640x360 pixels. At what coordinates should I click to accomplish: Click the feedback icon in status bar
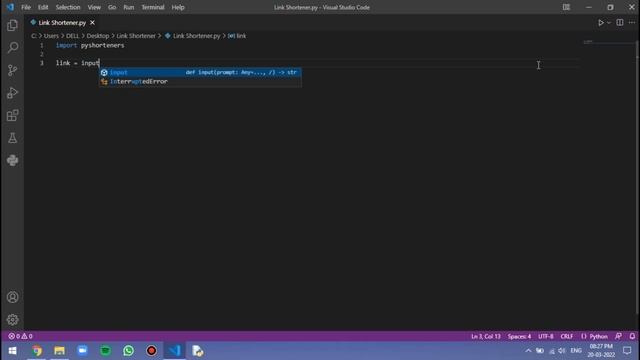pyautogui.click(x=619, y=336)
